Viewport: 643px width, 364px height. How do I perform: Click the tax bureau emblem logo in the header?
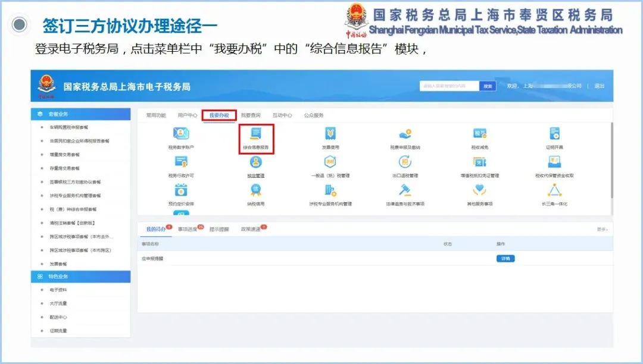46,86
